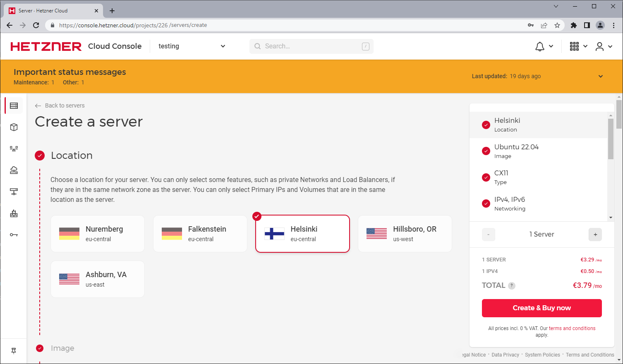The height and width of the screenshot is (364, 623).
Task: Select the Nuremberg location card
Action: (98, 234)
